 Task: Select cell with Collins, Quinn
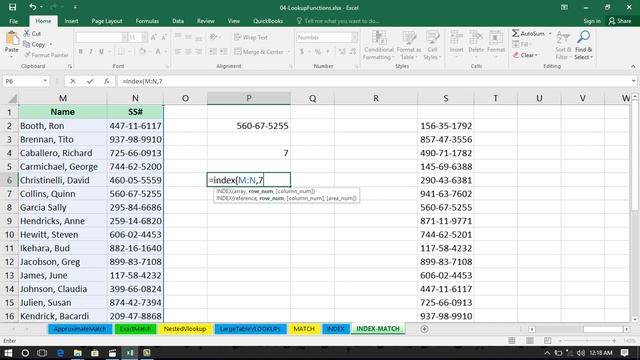click(62, 193)
